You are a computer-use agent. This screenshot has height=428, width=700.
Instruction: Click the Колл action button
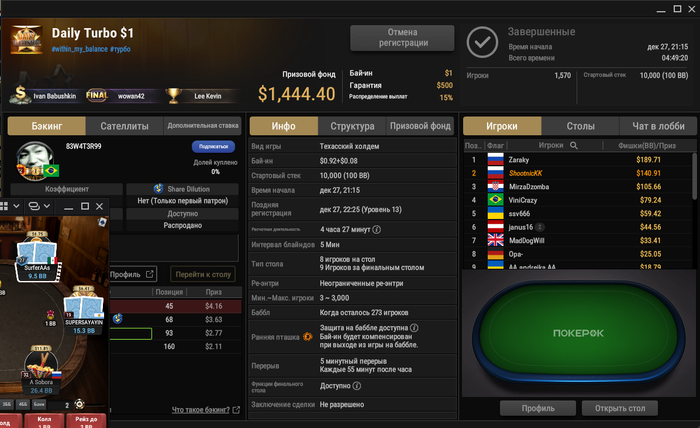44,421
